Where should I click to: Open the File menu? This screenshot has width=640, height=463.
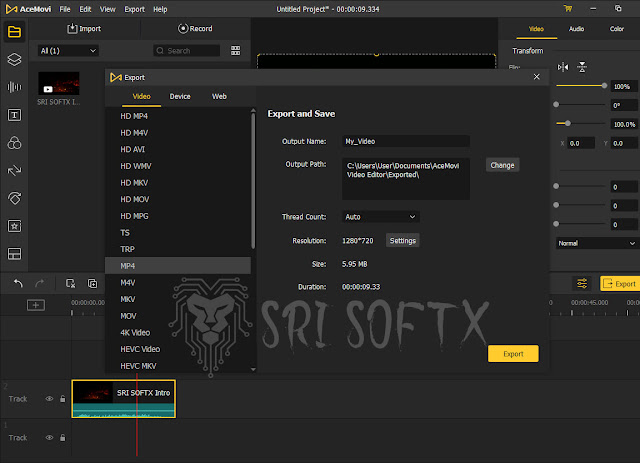[65, 9]
